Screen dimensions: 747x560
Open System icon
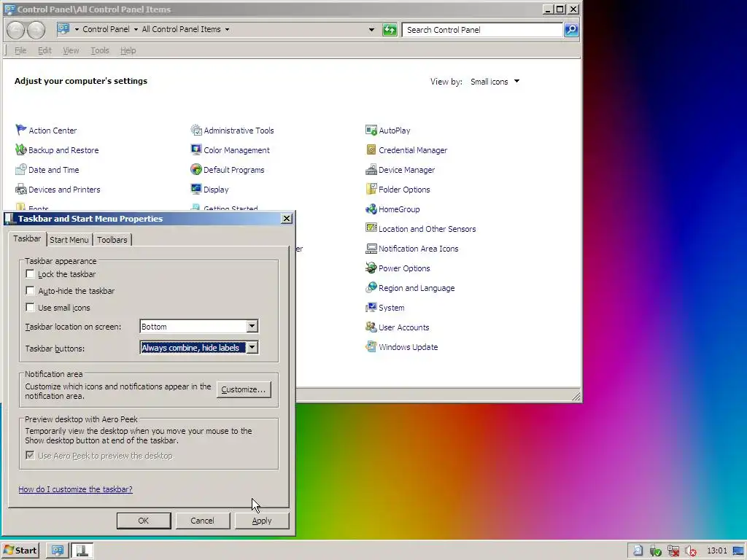pos(371,308)
